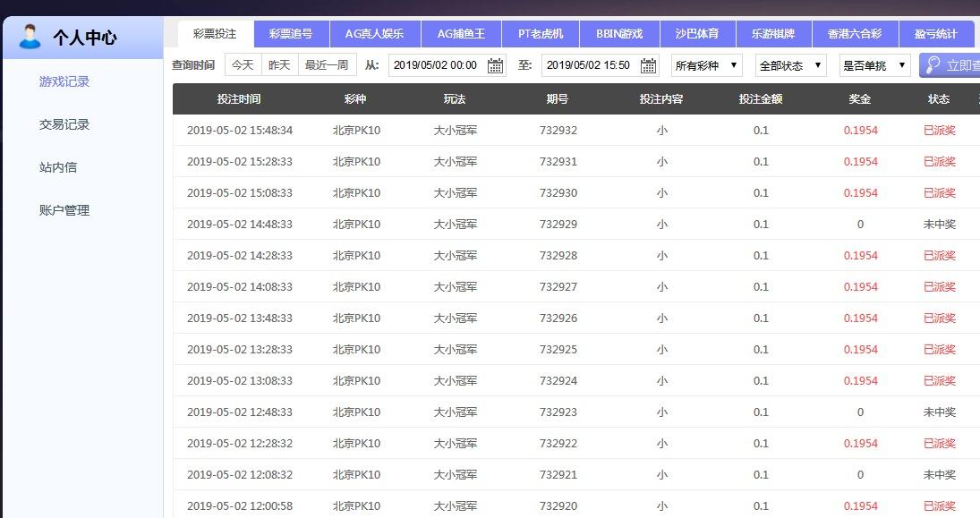
Task: Open the AG捕鱼王 tab
Action: coord(461,34)
